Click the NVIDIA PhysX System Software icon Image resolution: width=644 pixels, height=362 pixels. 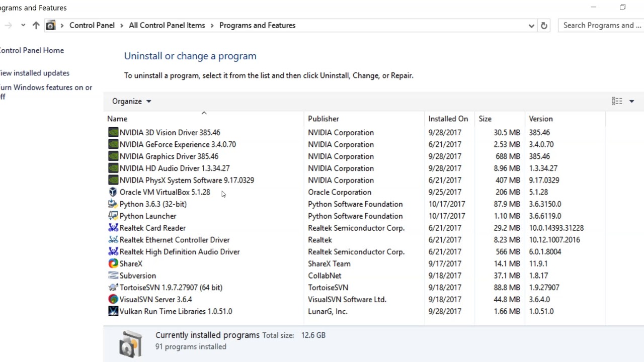tap(113, 180)
